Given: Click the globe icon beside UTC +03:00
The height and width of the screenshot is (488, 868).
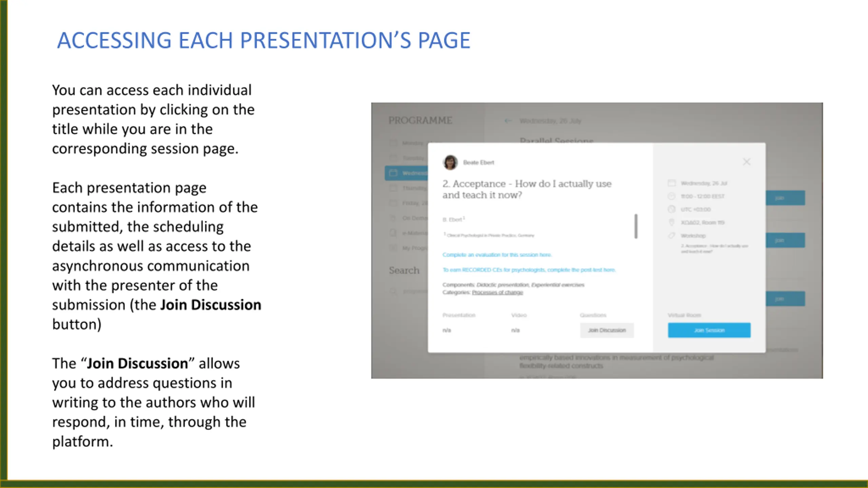Looking at the screenshot, I should pos(671,209).
